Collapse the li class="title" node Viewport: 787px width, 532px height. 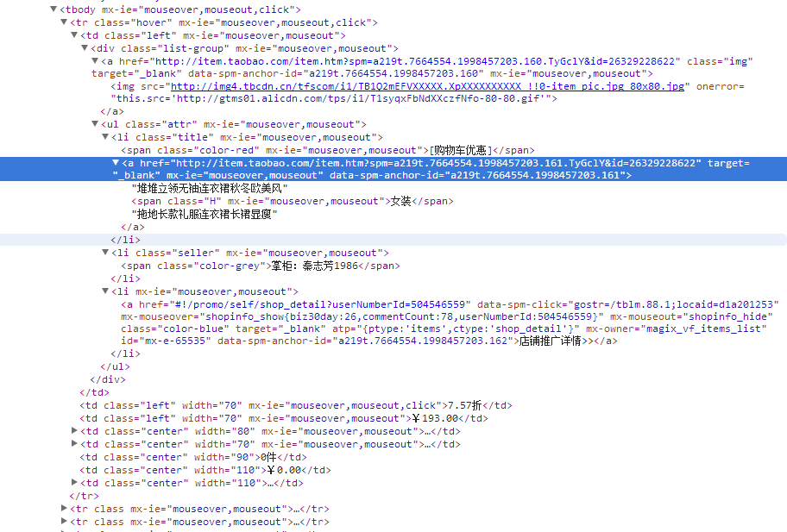(105, 137)
